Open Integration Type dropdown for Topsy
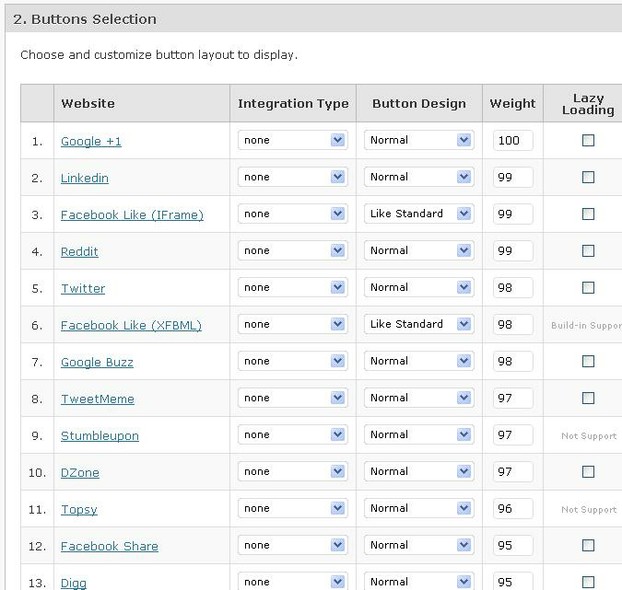Viewport: 622px width, 590px height. pyautogui.click(x=293, y=509)
